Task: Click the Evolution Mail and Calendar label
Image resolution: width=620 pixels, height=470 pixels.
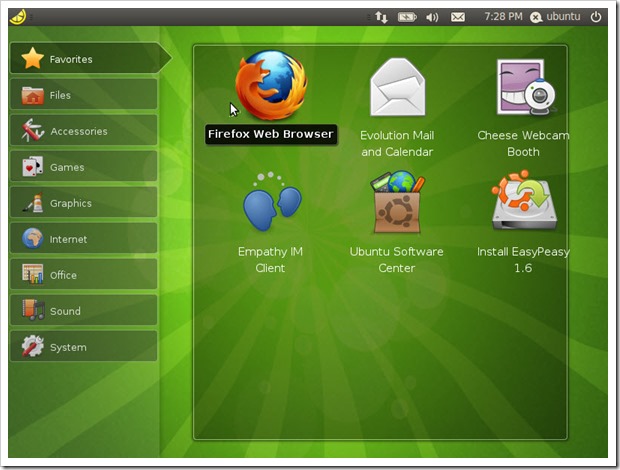Action: (x=397, y=143)
